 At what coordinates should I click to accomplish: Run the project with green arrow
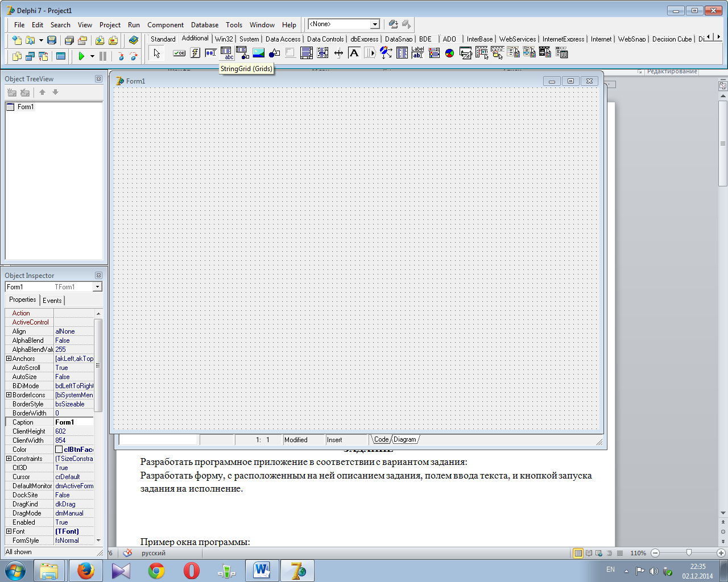81,56
